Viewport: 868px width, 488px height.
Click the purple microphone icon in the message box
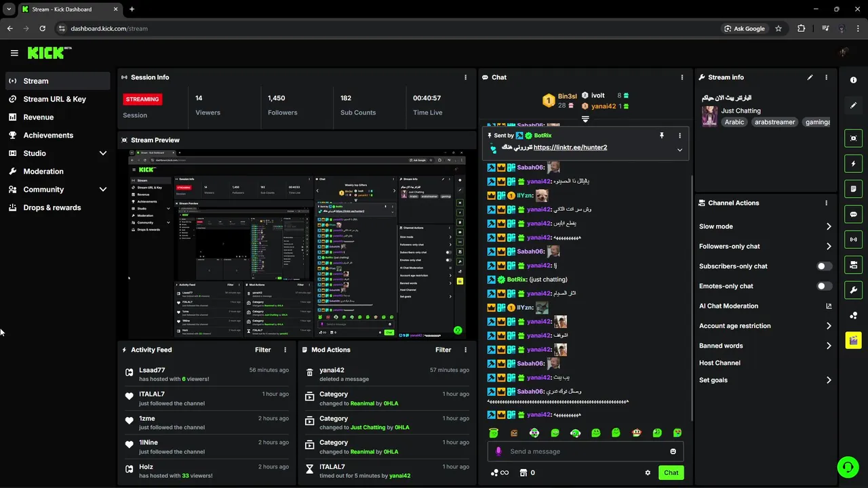(x=498, y=451)
